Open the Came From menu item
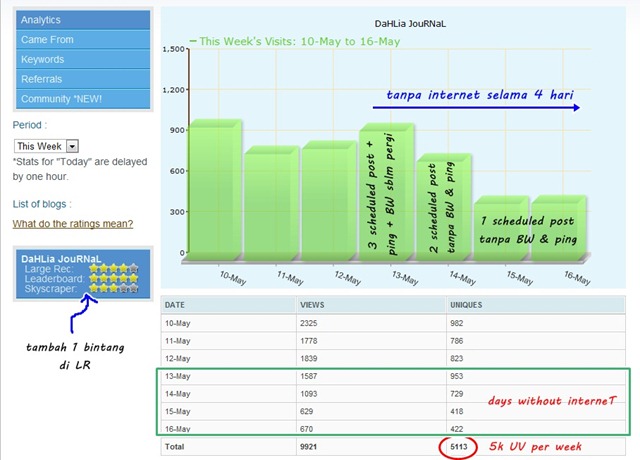This screenshot has height=460, width=640. pos(83,40)
